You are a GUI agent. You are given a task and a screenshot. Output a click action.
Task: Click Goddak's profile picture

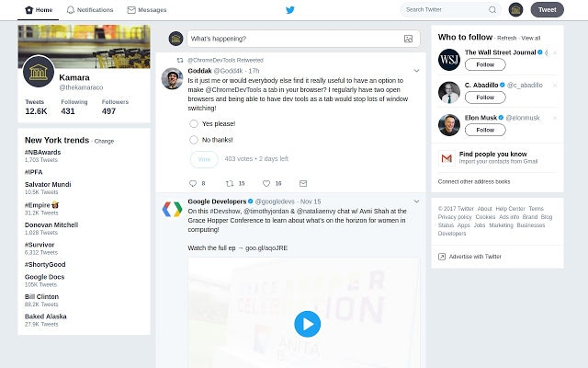tap(172, 78)
